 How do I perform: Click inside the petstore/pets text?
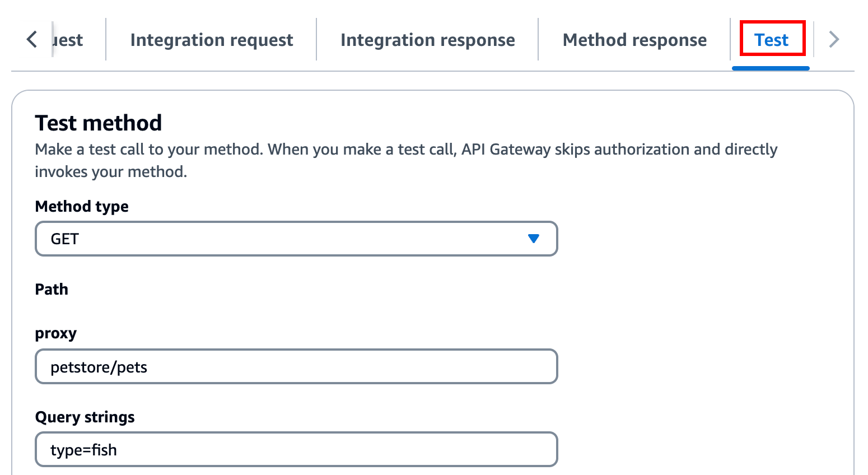point(99,367)
